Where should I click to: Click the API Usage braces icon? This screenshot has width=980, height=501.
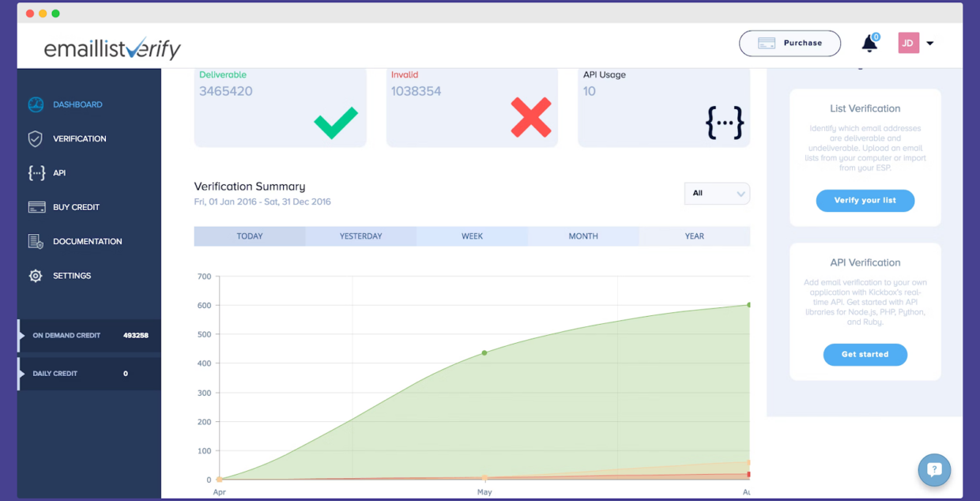pyautogui.click(x=725, y=122)
